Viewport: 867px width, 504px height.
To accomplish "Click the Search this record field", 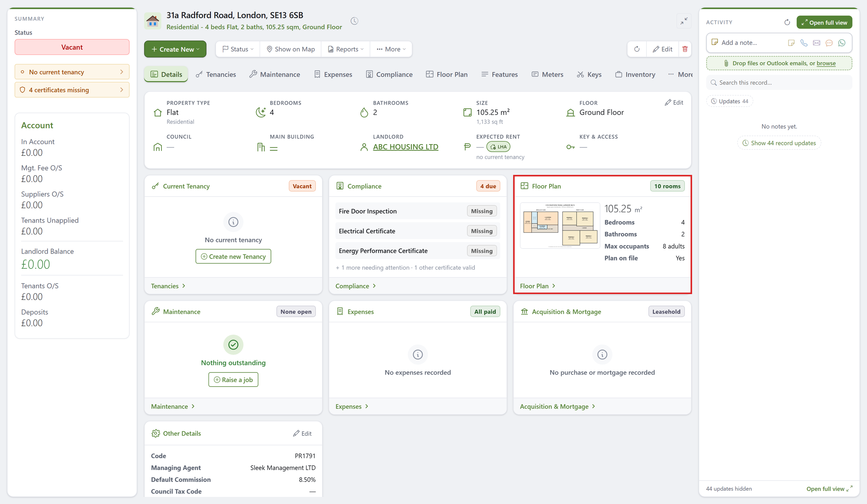I will tap(779, 83).
